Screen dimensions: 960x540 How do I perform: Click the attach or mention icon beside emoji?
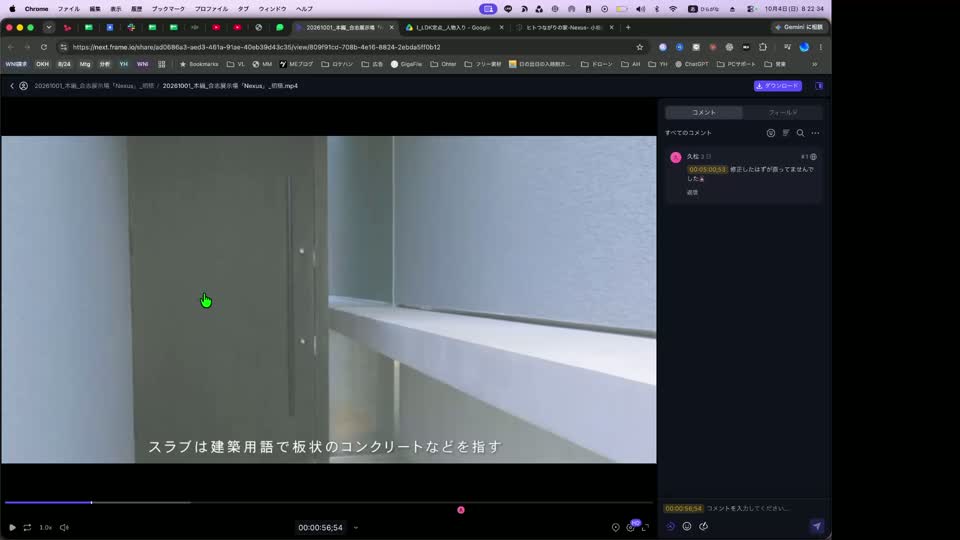pos(703,527)
